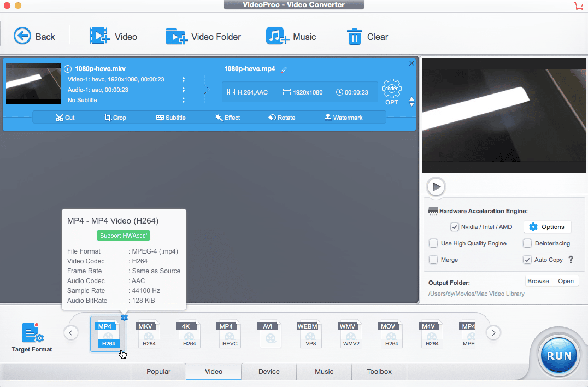Play the video preview
588x387 pixels.
[x=436, y=186]
